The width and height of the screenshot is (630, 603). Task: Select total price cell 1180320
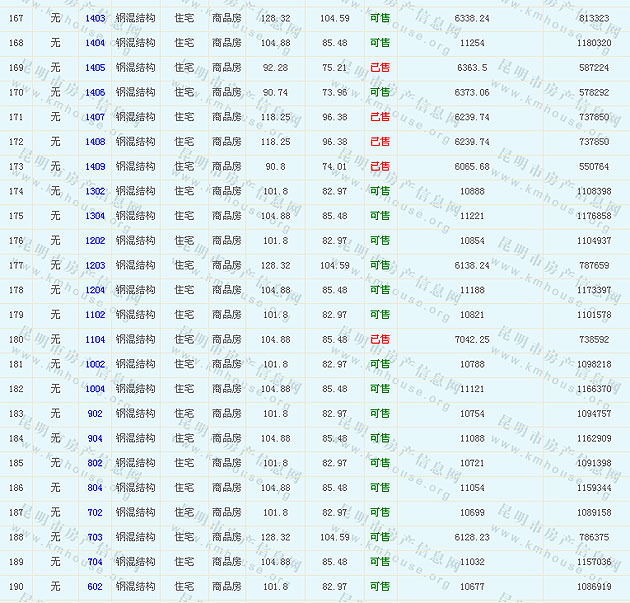[594, 43]
